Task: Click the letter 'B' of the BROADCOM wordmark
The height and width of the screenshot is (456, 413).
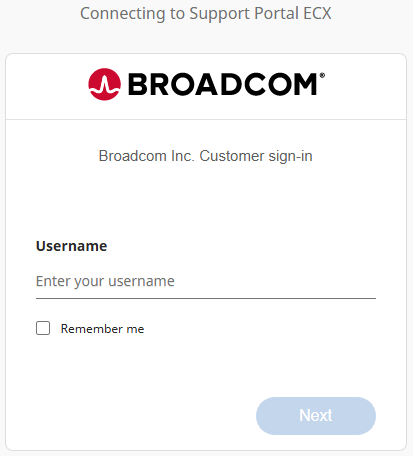Action: 138,84
